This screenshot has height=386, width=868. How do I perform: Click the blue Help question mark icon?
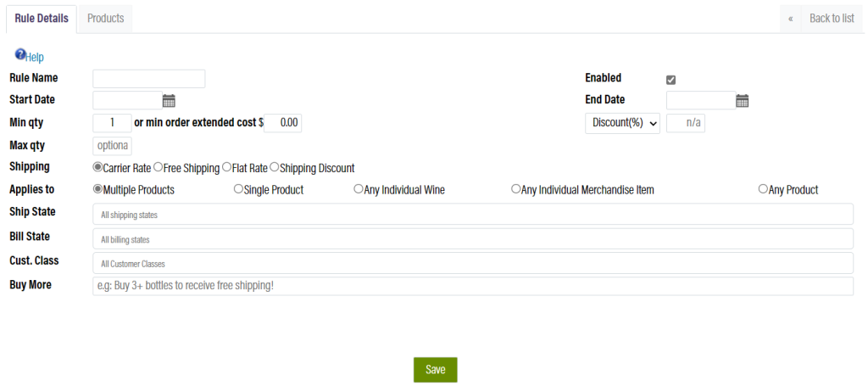(20, 55)
